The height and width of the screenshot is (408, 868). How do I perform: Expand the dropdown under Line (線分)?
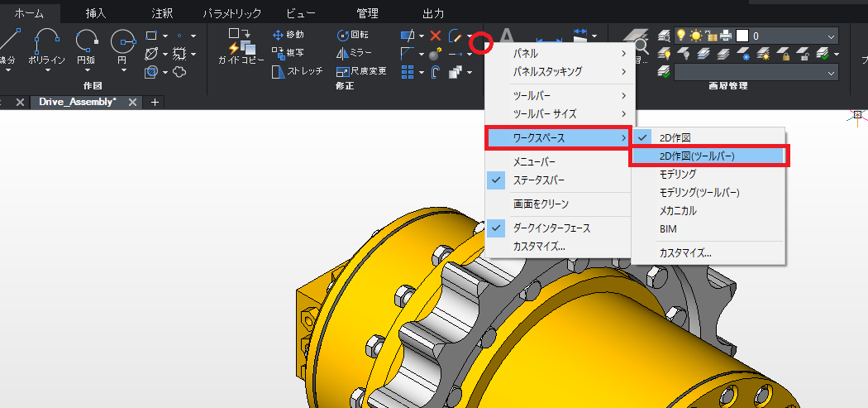[x=7, y=70]
